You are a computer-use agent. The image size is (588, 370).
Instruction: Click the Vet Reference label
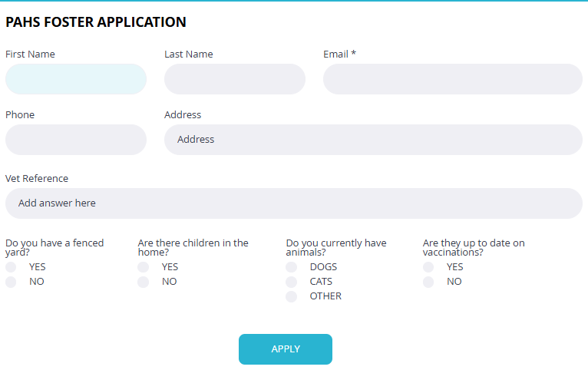point(37,179)
